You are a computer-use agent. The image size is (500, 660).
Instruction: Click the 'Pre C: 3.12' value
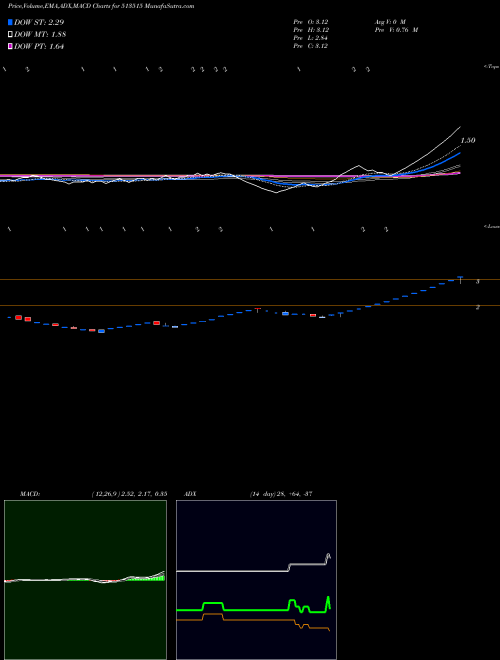pyautogui.click(x=311, y=46)
